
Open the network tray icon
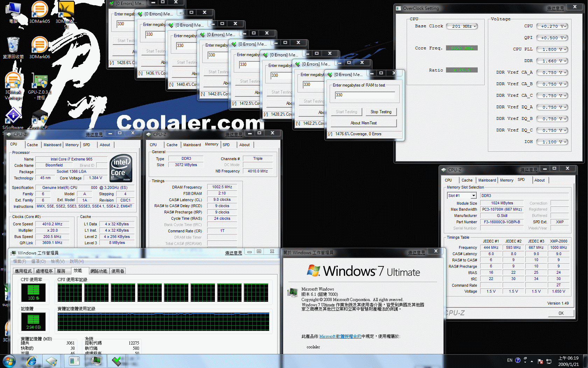[x=549, y=361]
